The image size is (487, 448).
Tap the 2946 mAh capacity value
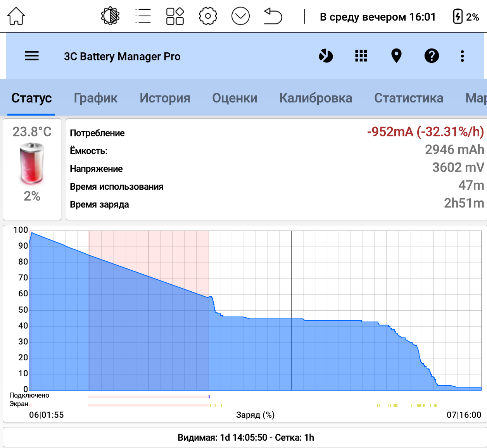(x=454, y=150)
